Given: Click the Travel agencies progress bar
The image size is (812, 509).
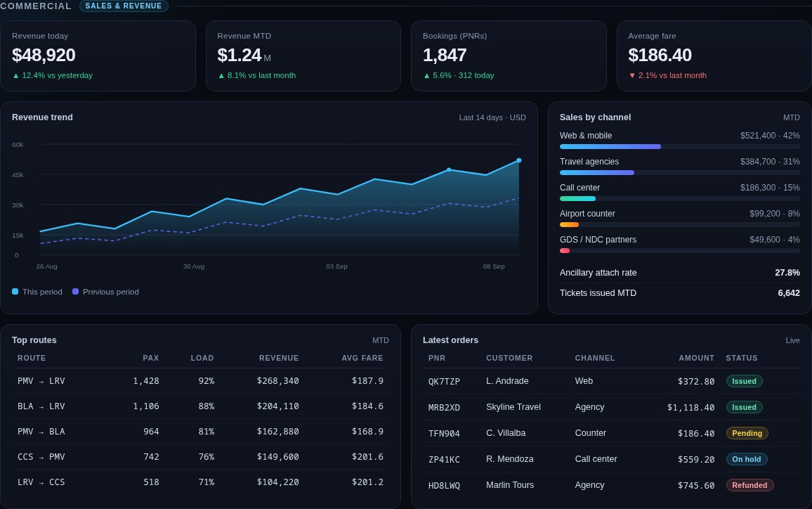Looking at the screenshot, I should coord(679,173).
